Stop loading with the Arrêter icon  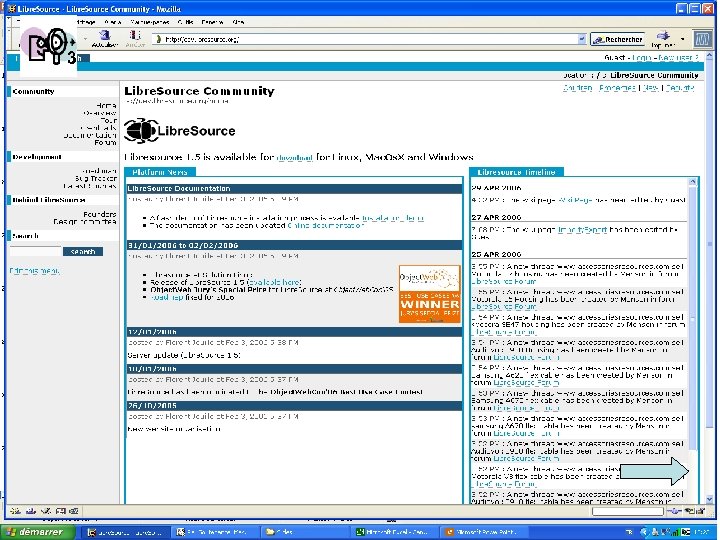(x=135, y=39)
